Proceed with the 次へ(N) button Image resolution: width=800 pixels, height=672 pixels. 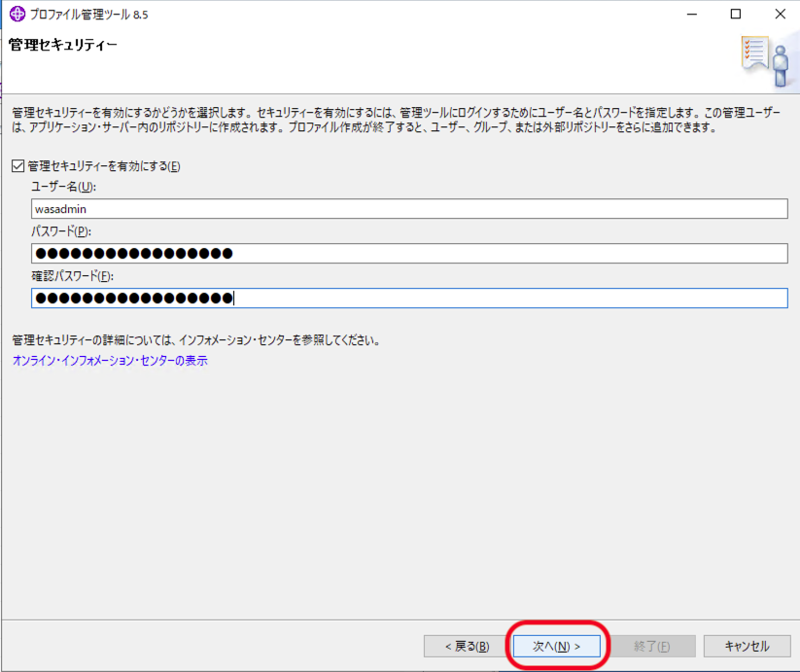556,647
